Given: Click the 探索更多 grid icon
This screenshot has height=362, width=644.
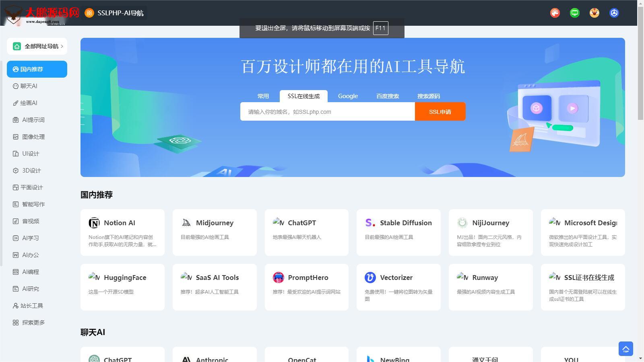Looking at the screenshot, I should (x=16, y=323).
